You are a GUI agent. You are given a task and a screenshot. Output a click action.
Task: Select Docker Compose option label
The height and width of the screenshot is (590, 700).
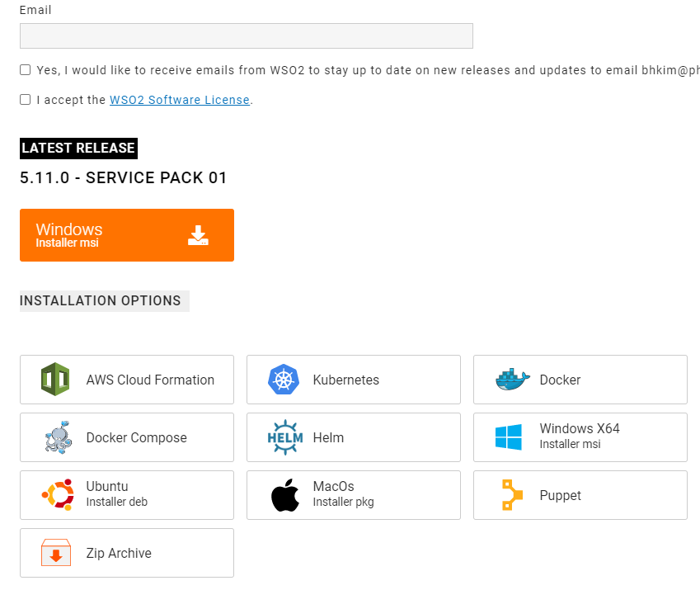click(x=136, y=437)
